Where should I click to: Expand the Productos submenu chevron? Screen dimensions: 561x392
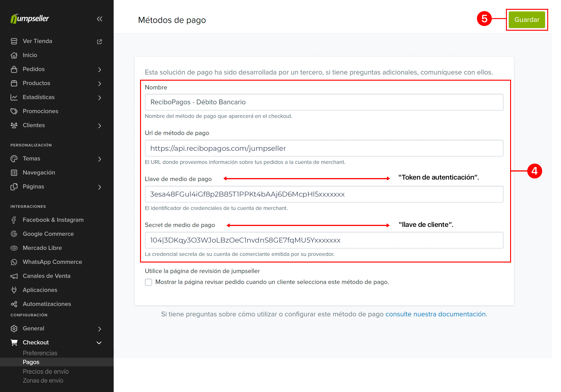coord(100,83)
